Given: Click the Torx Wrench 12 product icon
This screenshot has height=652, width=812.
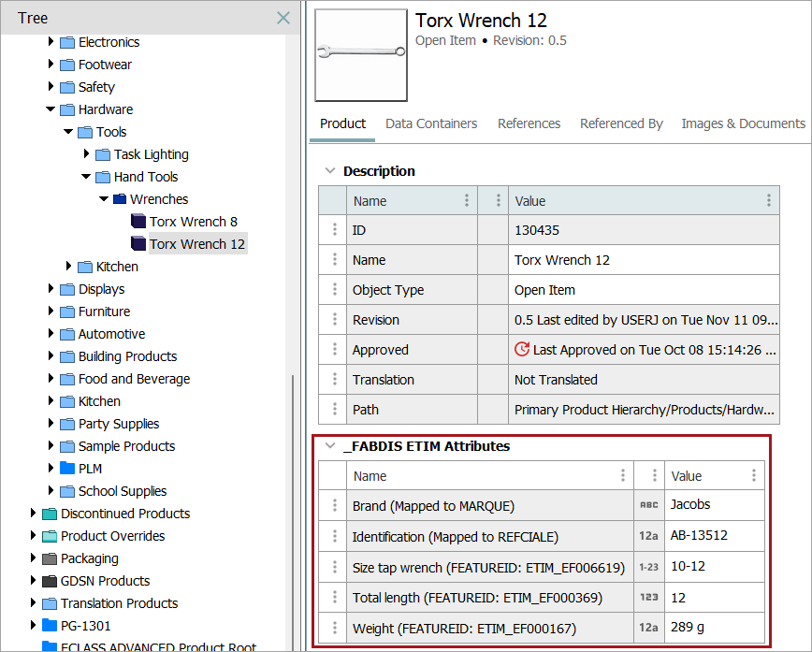Looking at the screenshot, I should (138, 243).
